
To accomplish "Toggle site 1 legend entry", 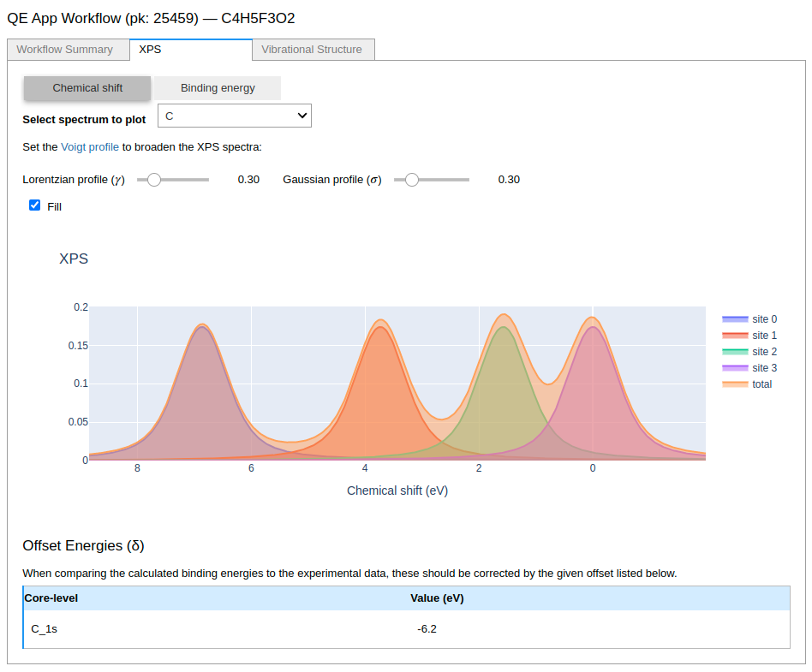I will tap(749, 336).
